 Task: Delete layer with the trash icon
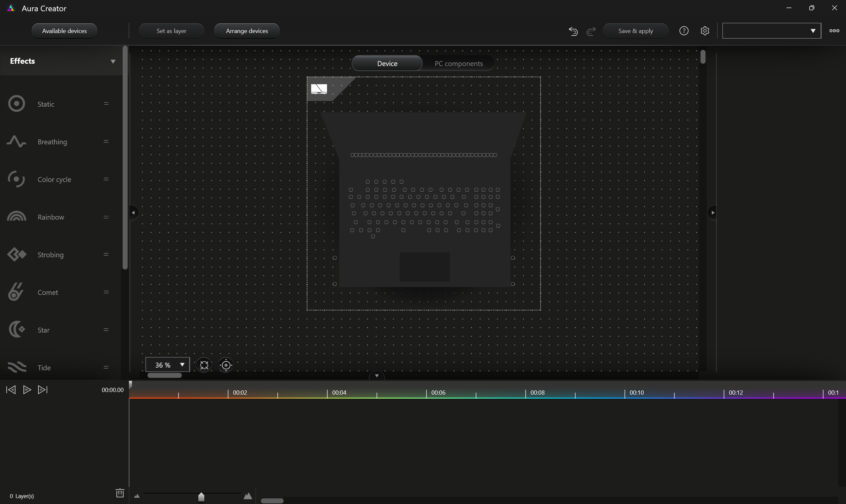point(120,493)
